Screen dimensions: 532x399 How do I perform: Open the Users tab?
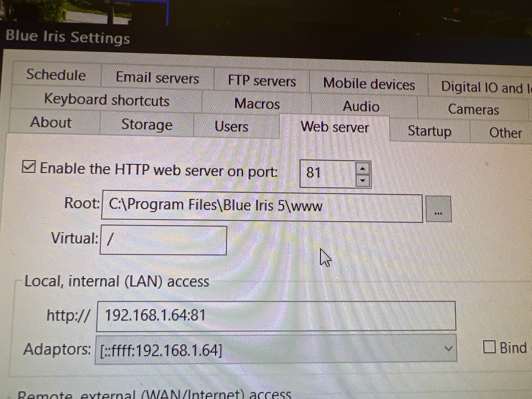click(231, 127)
